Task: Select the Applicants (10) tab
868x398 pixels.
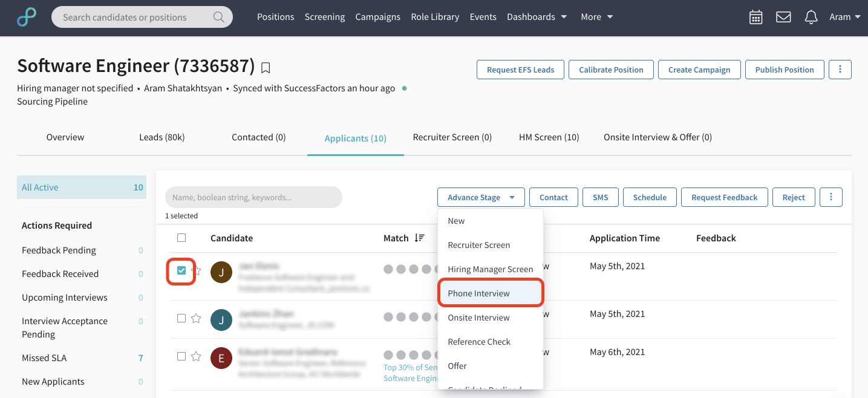Action: tap(356, 138)
